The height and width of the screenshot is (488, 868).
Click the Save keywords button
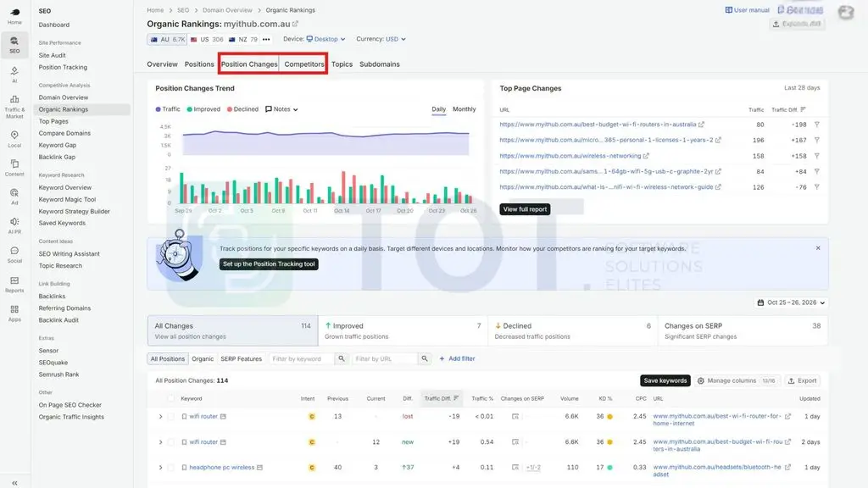click(665, 380)
